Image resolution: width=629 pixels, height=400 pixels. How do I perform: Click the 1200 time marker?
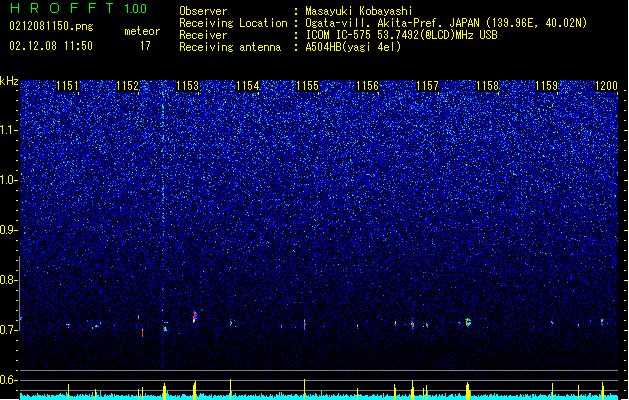(606, 86)
